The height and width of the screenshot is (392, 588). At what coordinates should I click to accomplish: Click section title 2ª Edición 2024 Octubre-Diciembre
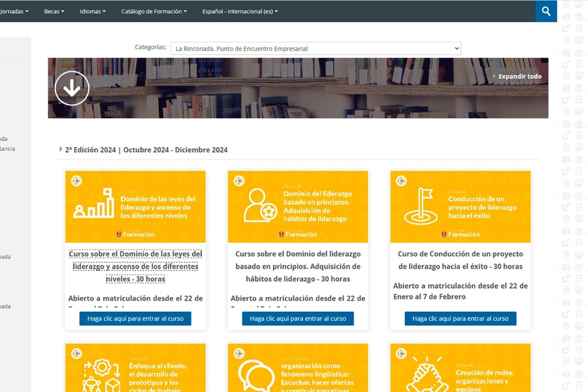tap(146, 150)
